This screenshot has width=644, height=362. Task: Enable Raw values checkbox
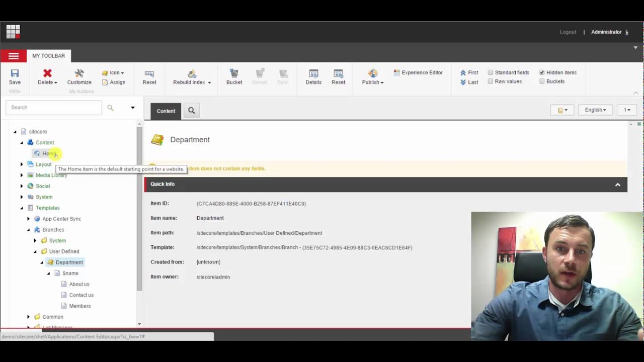[490, 81]
